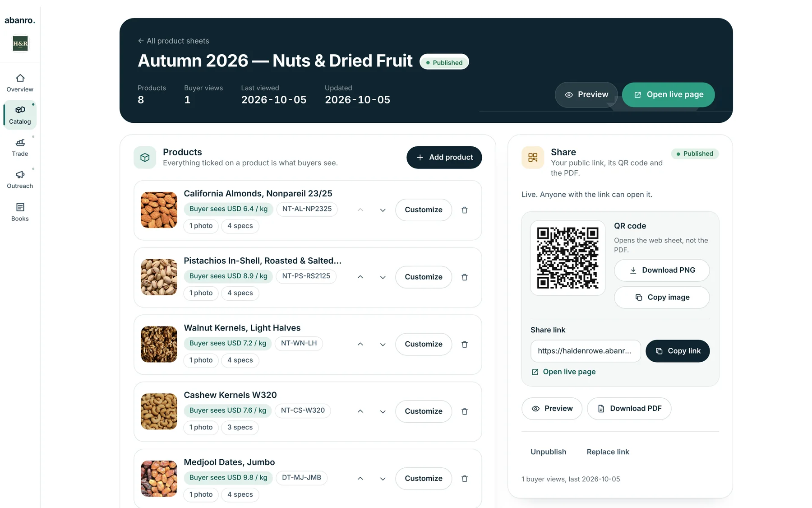The height and width of the screenshot is (508, 812).
Task: Open the Overview section in sidebar
Action: click(x=20, y=84)
